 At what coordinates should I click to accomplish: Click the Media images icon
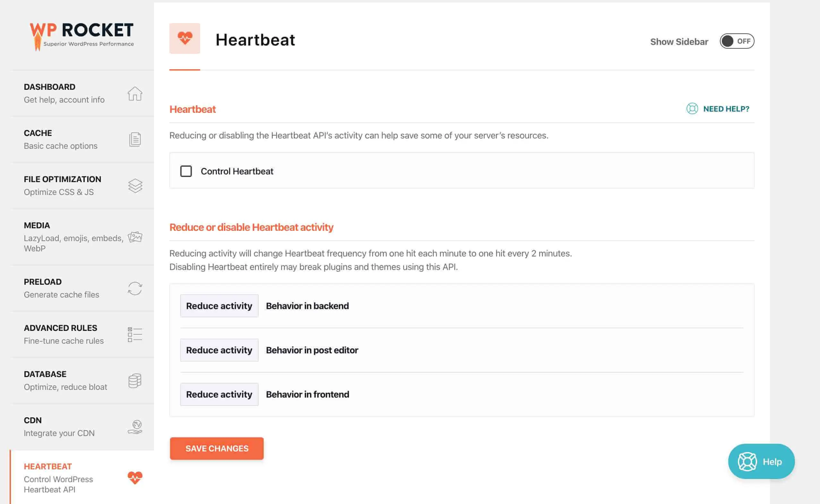[x=135, y=237]
